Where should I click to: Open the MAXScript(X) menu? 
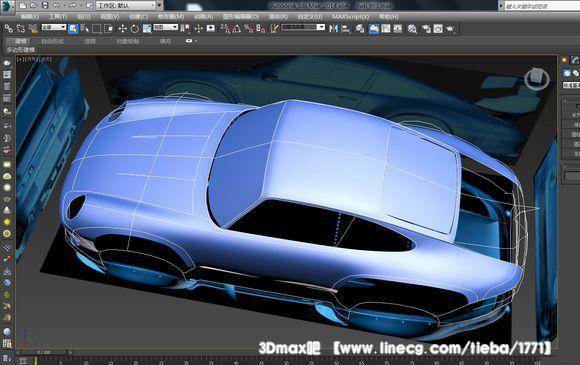[x=350, y=17]
